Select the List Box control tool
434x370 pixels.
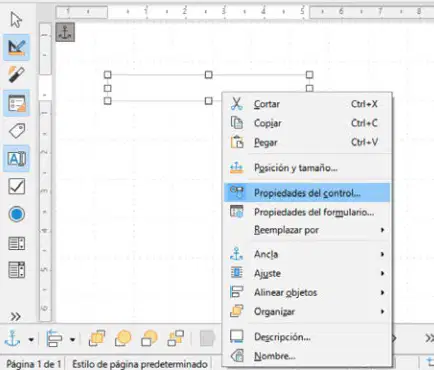tap(16, 243)
